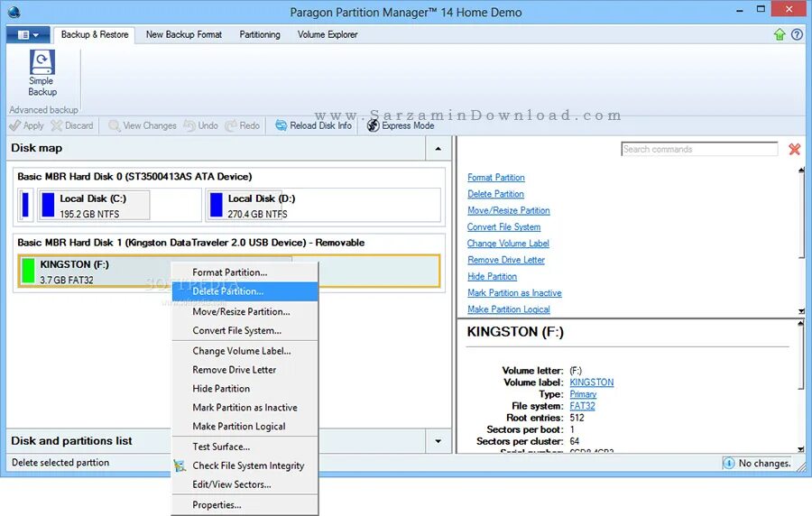Choose Check File System Integrity menu item

point(245,465)
